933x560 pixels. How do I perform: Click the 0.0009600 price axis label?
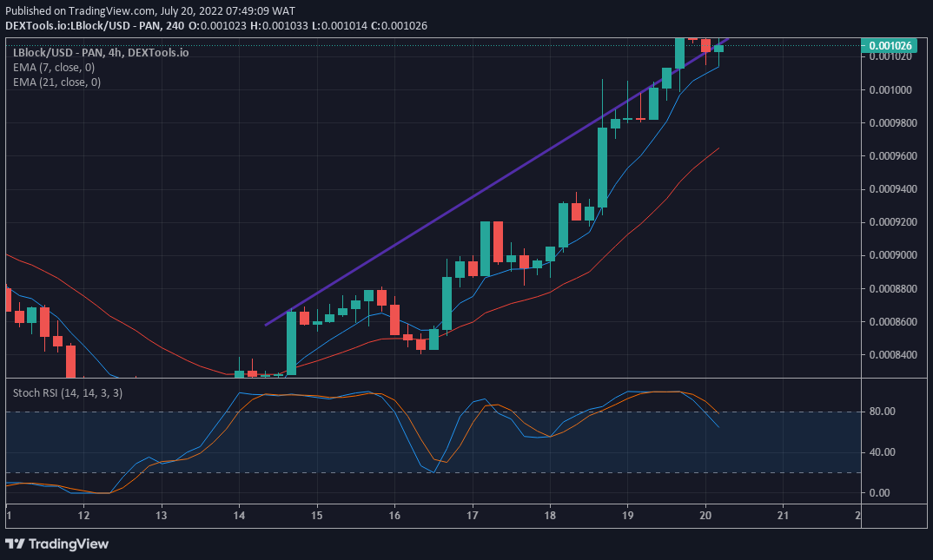pos(893,156)
